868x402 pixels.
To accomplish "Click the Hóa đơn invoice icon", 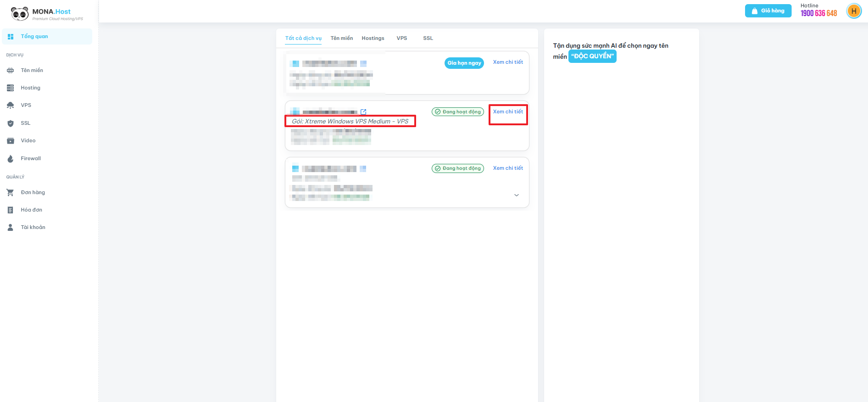I will point(11,210).
